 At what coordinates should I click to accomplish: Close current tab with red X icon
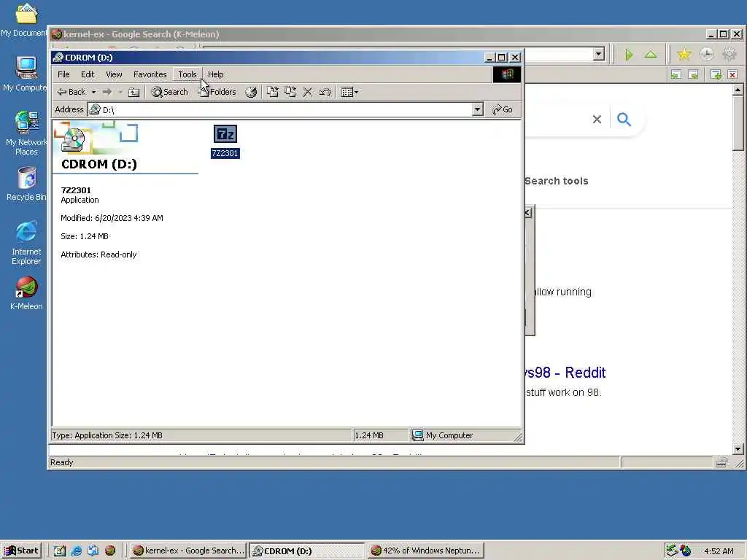[x=732, y=74]
